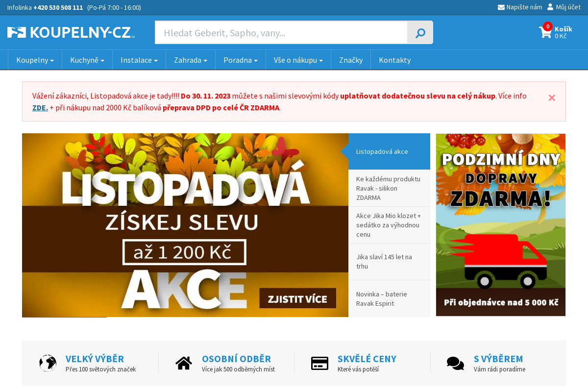Select the Kontakty menu item
Image resolution: width=588 pixels, height=392 pixels.
(x=394, y=60)
